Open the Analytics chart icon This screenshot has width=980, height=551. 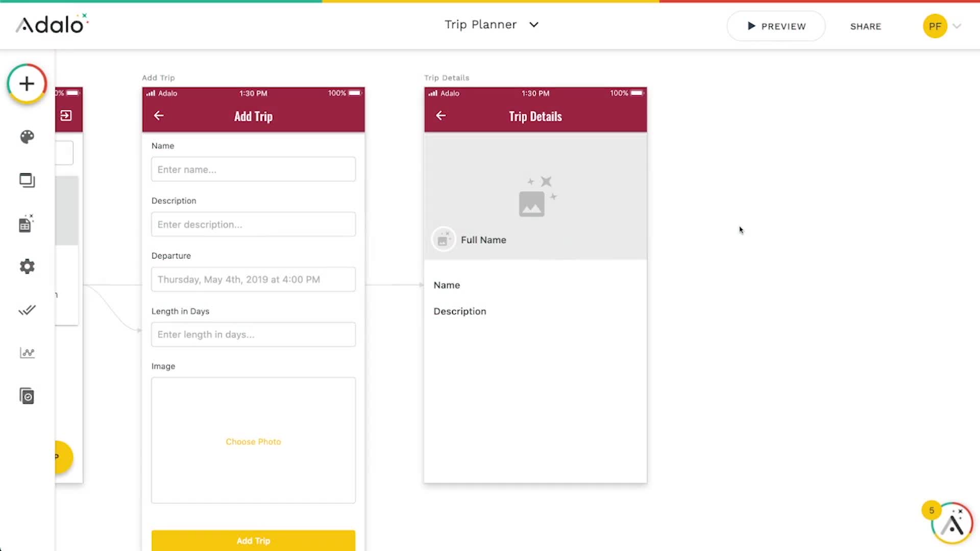[x=27, y=353]
